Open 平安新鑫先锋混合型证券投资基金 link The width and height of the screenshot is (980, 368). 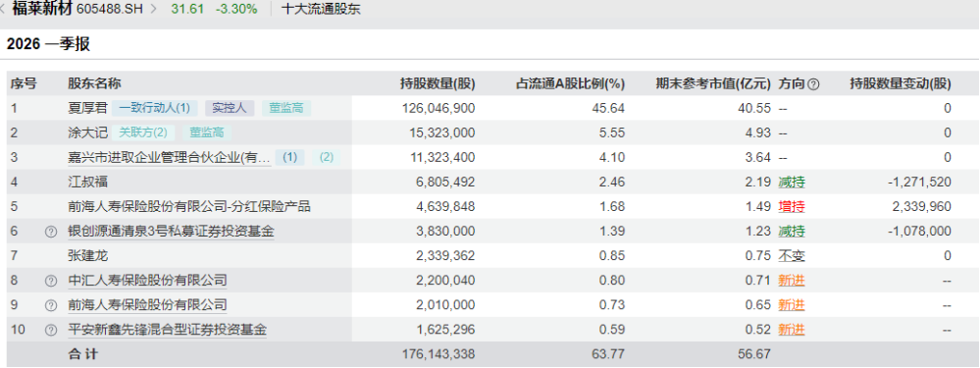tap(167, 330)
